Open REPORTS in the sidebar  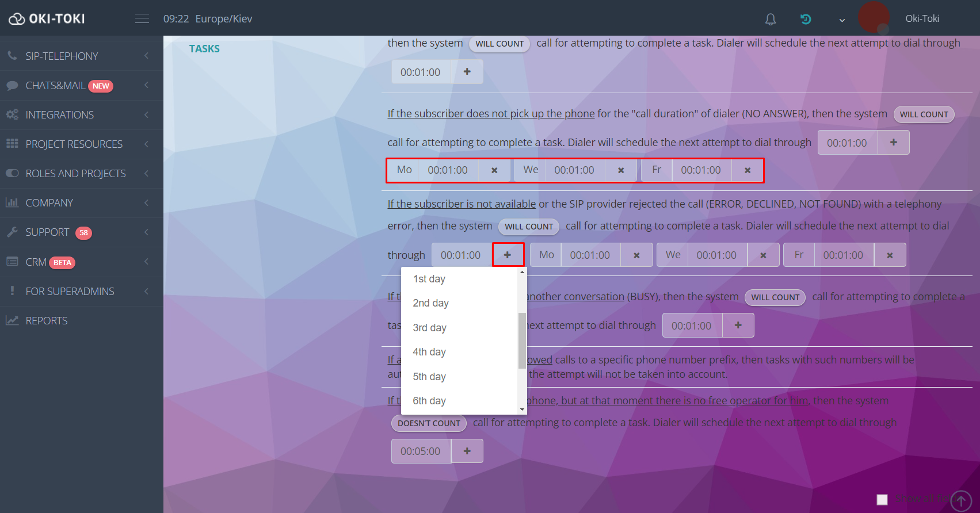47,321
